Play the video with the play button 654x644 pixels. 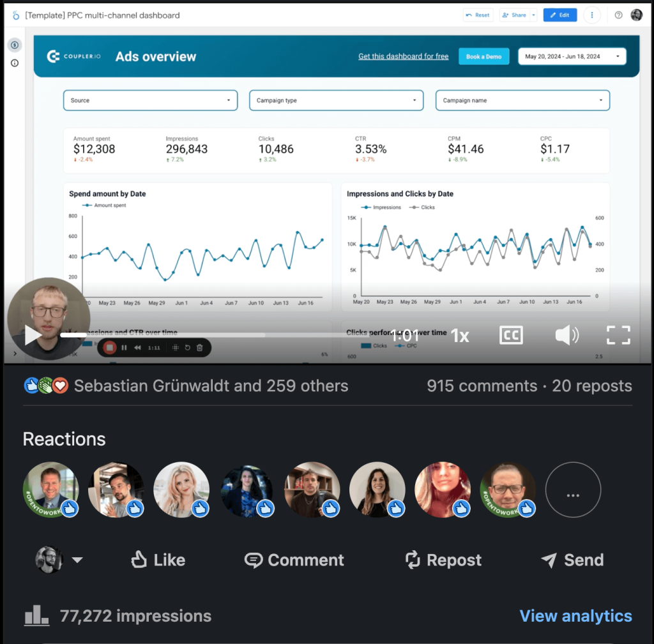tap(33, 336)
